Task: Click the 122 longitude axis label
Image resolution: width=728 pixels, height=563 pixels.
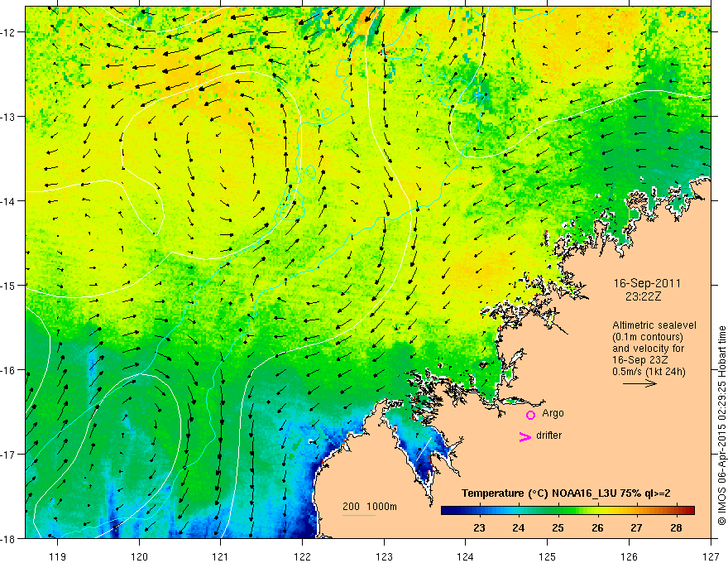Action: 302,556
